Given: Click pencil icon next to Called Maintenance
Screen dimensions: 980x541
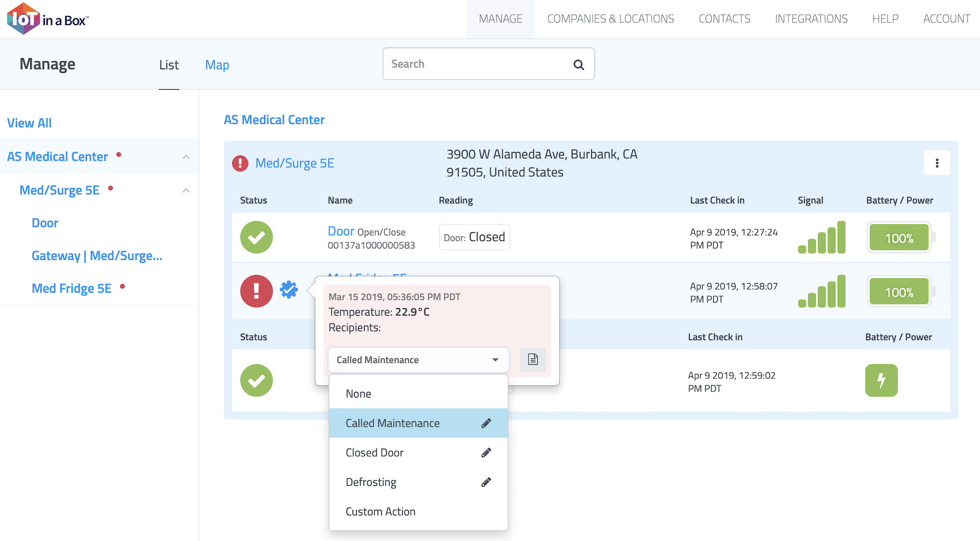Looking at the screenshot, I should pos(486,423).
